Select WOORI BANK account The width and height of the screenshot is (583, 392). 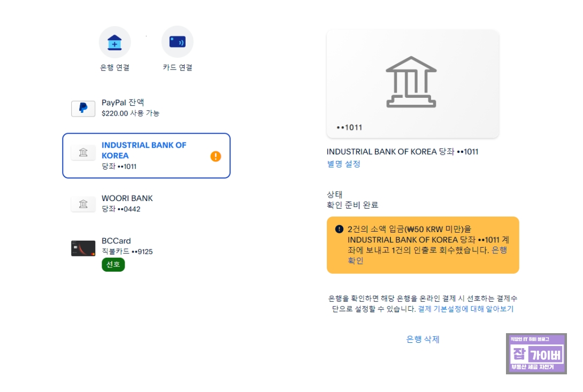(x=147, y=203)
